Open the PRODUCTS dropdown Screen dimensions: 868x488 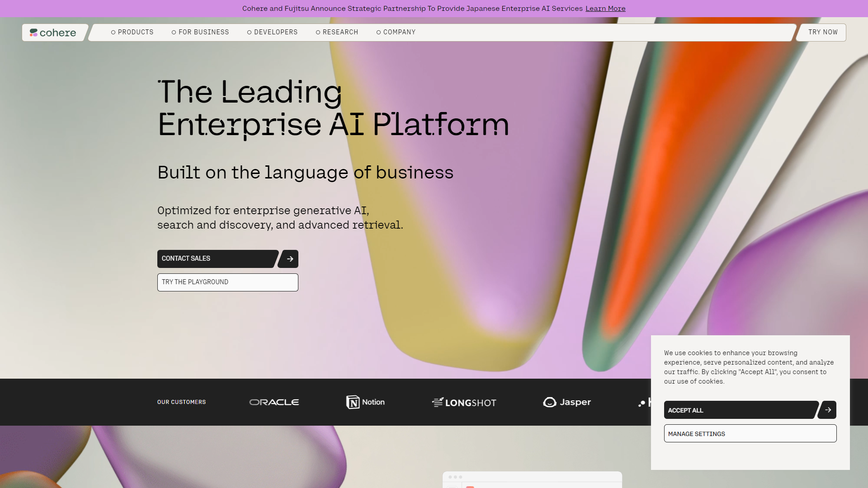(135, 32)
